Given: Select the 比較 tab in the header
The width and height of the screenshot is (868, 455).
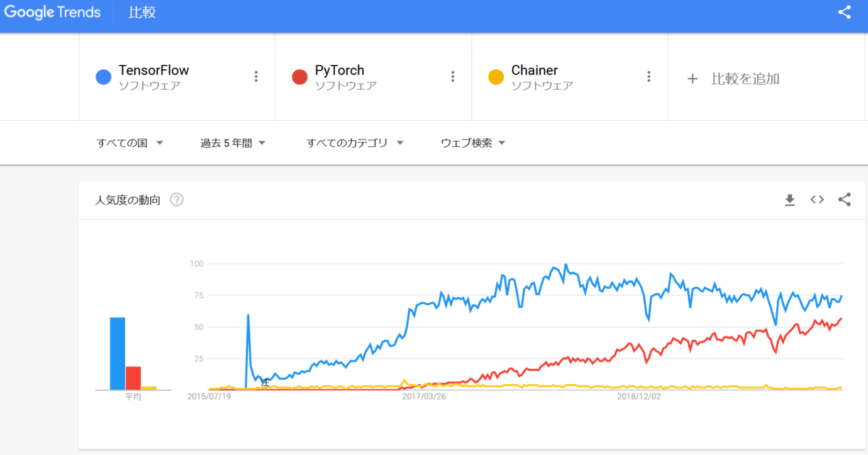Looking at the screenshot, I should coord(142,13).
